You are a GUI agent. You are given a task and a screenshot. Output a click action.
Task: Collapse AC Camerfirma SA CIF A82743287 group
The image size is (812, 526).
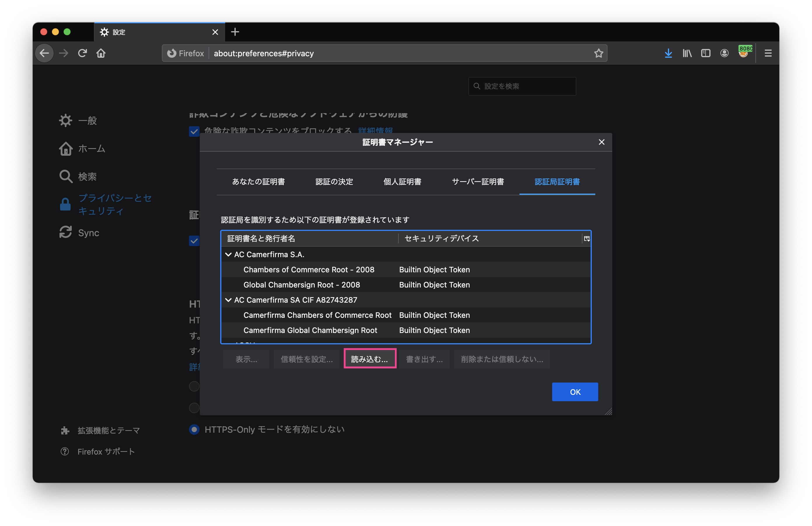click(228, 300)
